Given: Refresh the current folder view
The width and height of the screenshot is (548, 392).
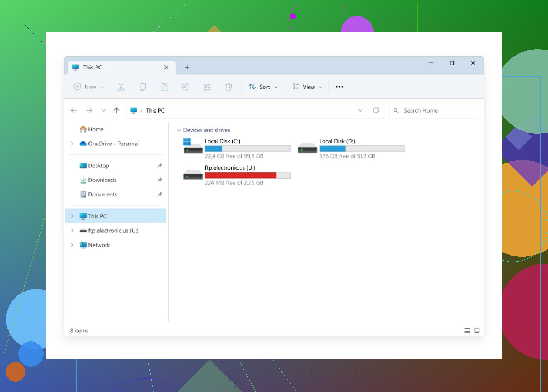Looking at the screenshot, I should 376,110.
